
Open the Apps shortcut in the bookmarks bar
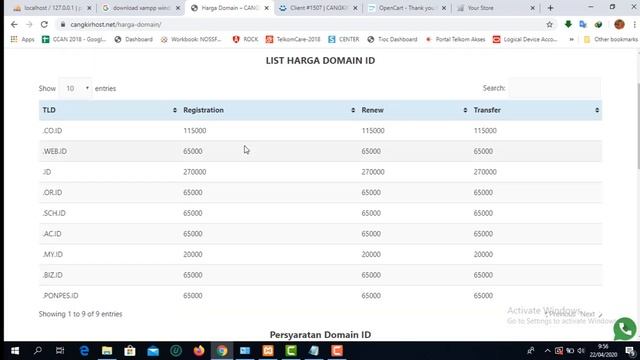click(23, 39)
